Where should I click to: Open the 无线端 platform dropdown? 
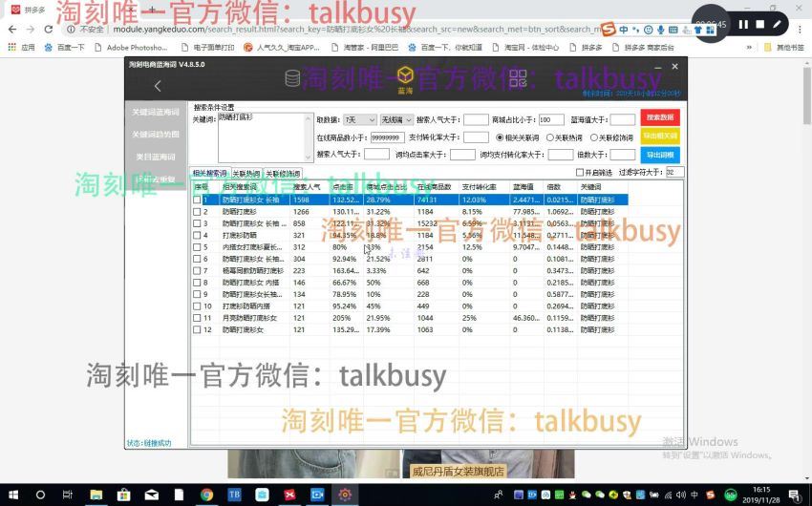396,120
